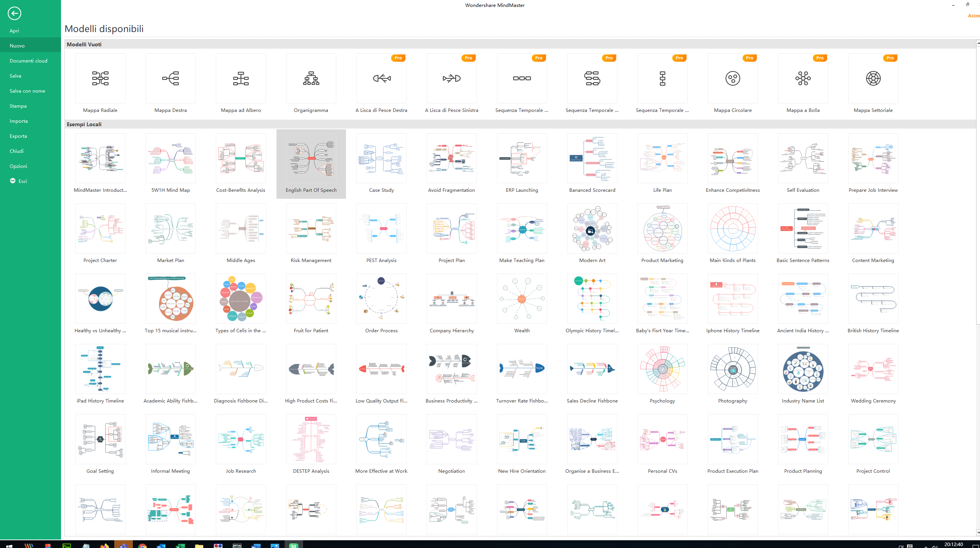
Task: Pick the Organigramma template icon
Action: (x=311, y=78)
